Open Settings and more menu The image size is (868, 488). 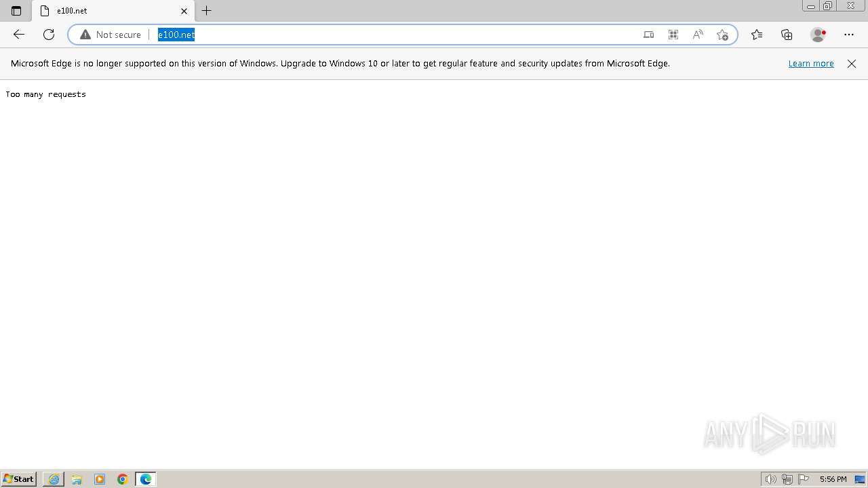tap(849, 35)
